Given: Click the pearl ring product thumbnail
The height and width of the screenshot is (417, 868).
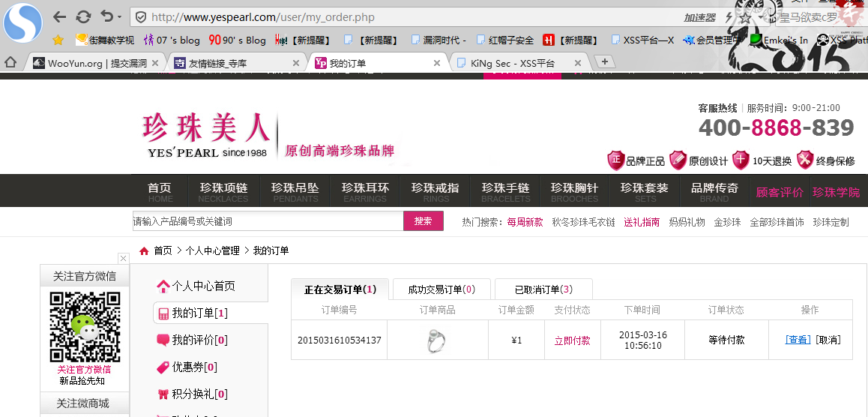Looking at the screenshot, I should point(437,340).
